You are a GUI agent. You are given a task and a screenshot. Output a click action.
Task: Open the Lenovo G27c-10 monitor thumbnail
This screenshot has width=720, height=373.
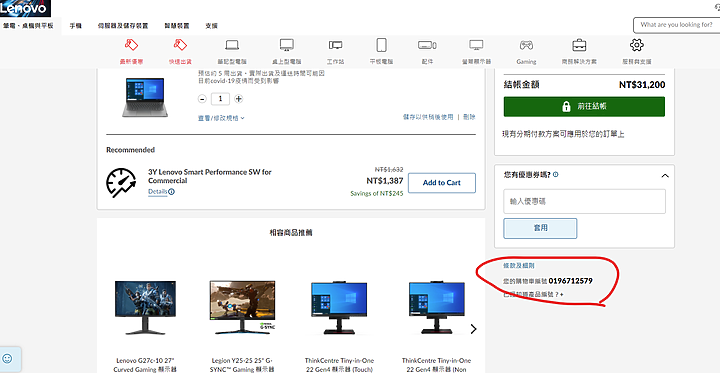point(145,307)
